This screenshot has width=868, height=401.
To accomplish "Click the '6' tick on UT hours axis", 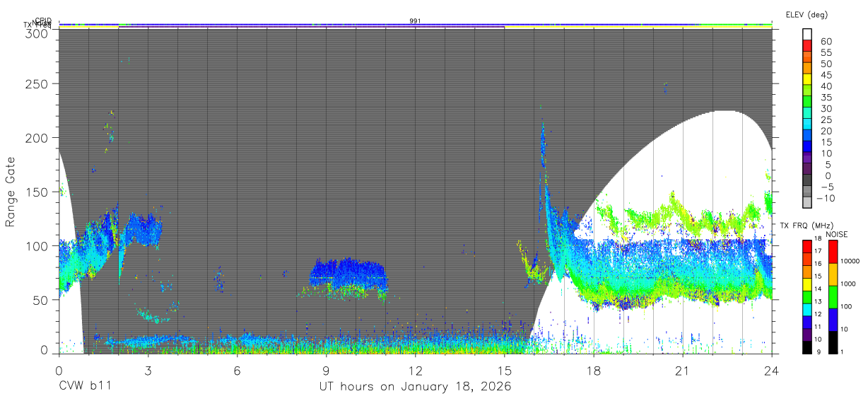I will (x=237, y=370).
